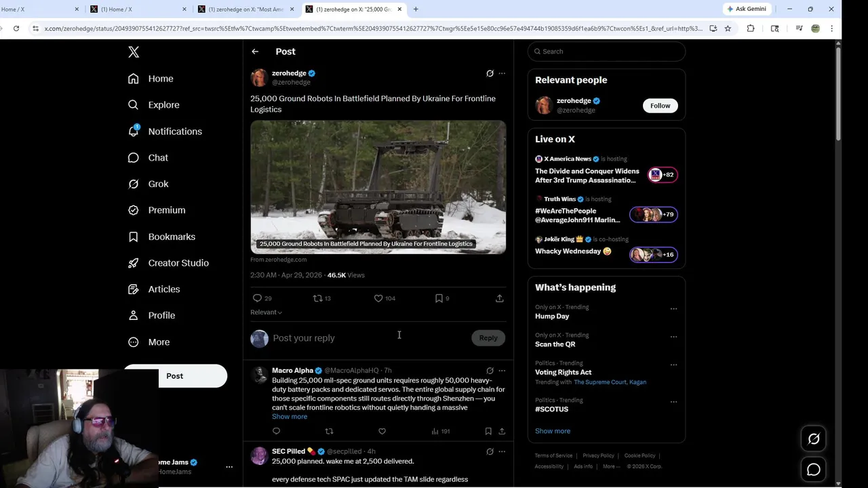Click Show more under What's happening

point(553,431)
